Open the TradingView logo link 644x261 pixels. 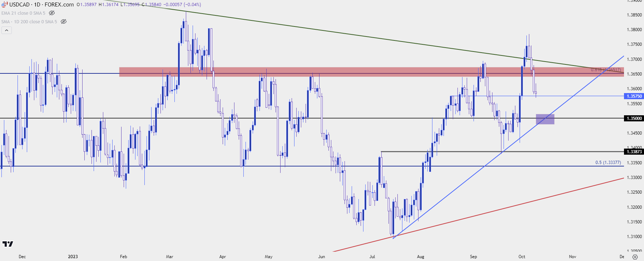[8, 244]
